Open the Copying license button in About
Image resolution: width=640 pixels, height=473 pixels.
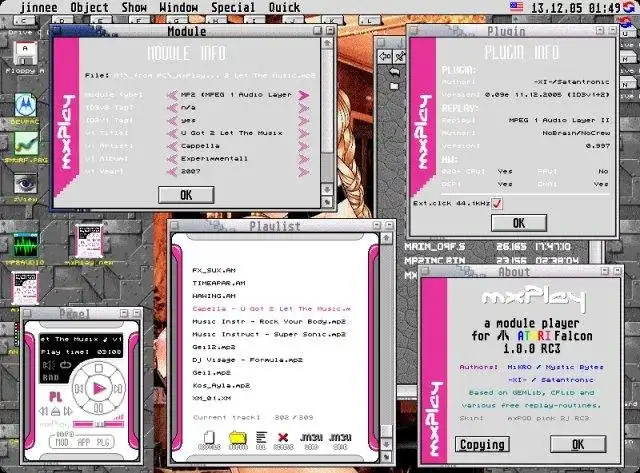pyautogui.click(x=482, y=444)
